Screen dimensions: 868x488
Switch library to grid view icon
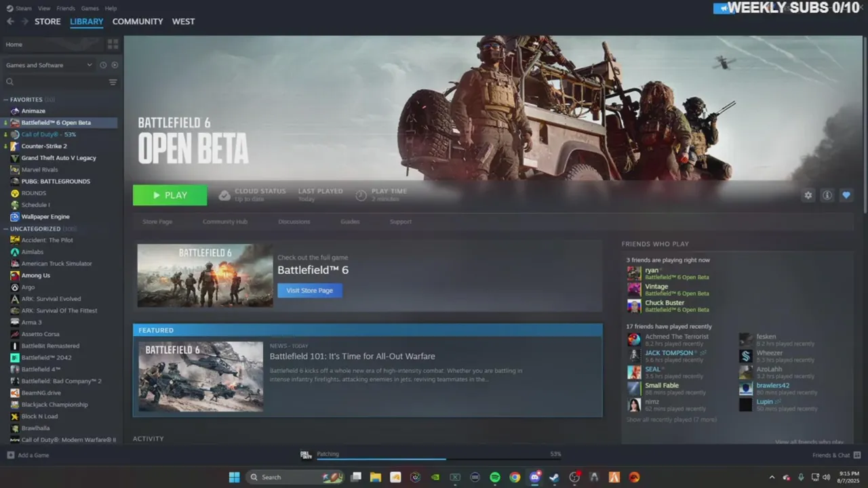tap(113, 44)
